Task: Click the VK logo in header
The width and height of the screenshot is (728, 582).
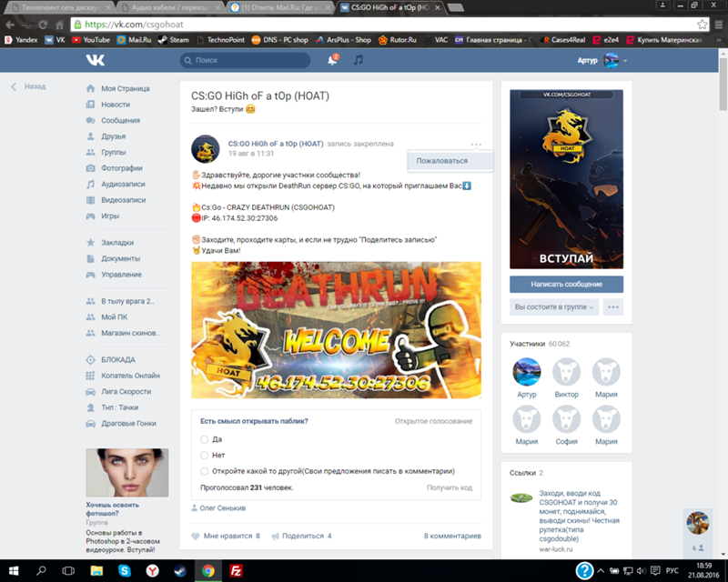Action: coord(96,60)
